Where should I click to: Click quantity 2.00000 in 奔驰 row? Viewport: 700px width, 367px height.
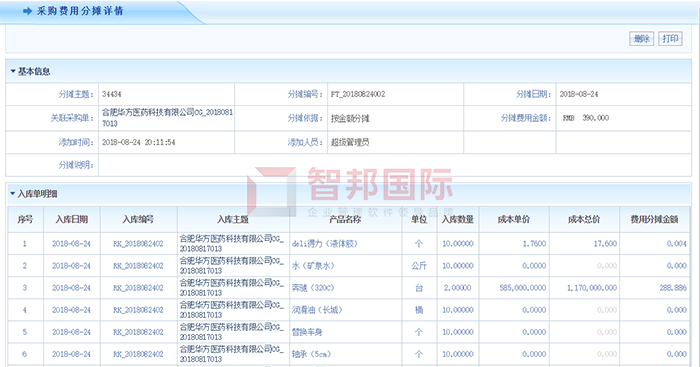click(x=458, y=288)
